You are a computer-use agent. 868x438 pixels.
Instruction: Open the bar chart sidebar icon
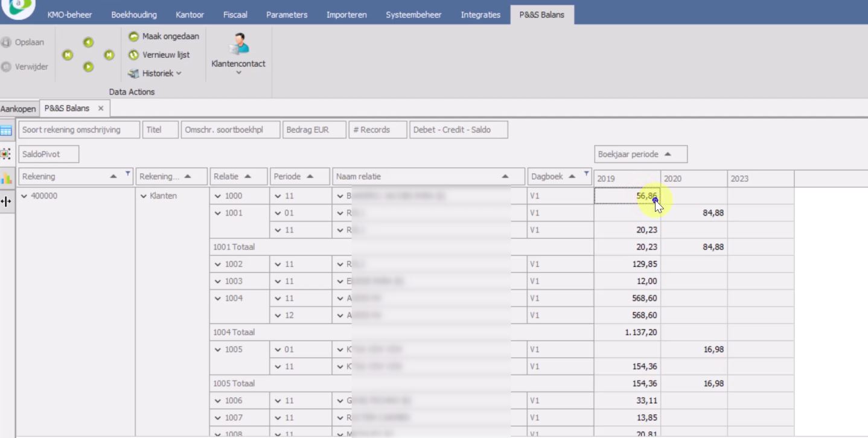point(6,178)
